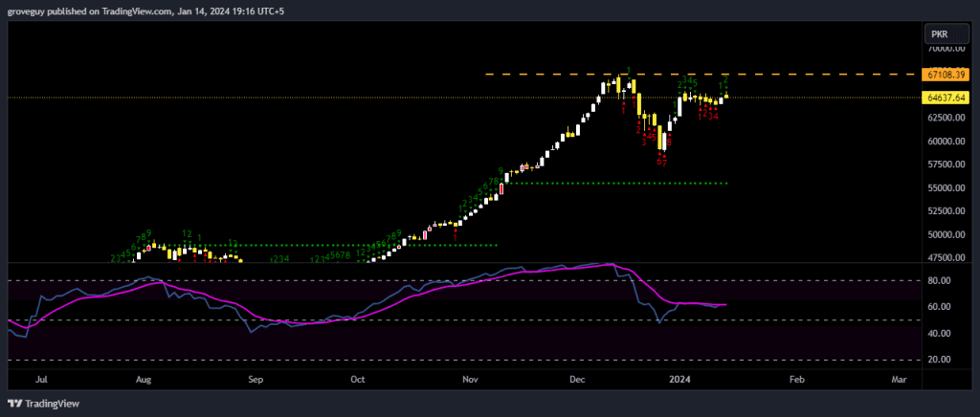
Task: Click the Mar label on time axis
Action: pyautogui.click(x=899, y=380)
